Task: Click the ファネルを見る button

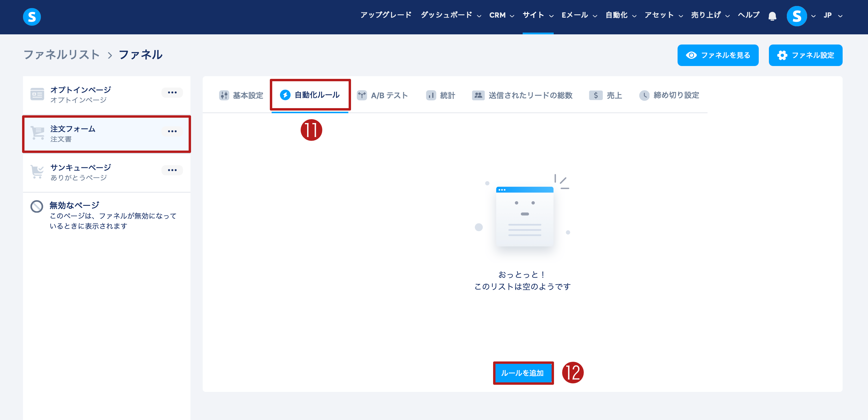Action: (718, 55)
